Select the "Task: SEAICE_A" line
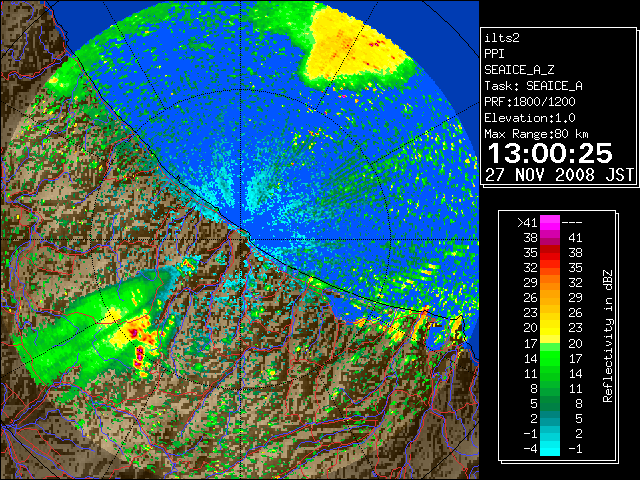The height and width of the screenshot is (480, 640). pyautogui.click(x=533, y=86)
